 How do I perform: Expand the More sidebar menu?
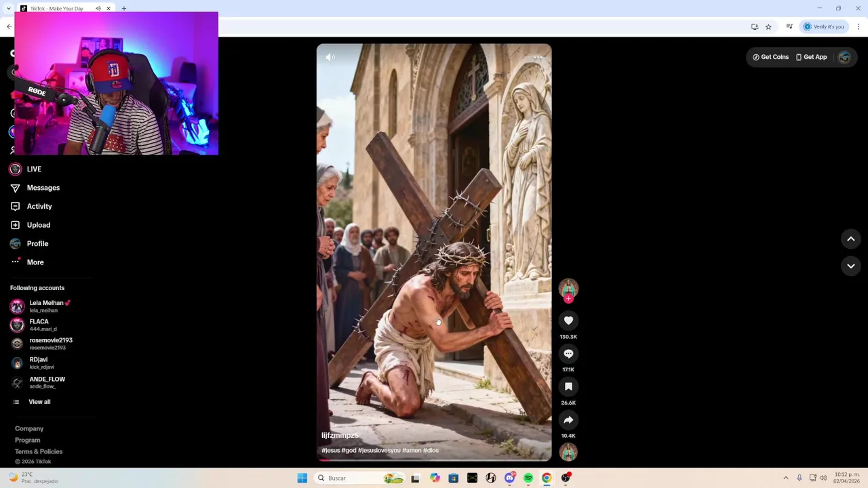(x=27, y=262)
